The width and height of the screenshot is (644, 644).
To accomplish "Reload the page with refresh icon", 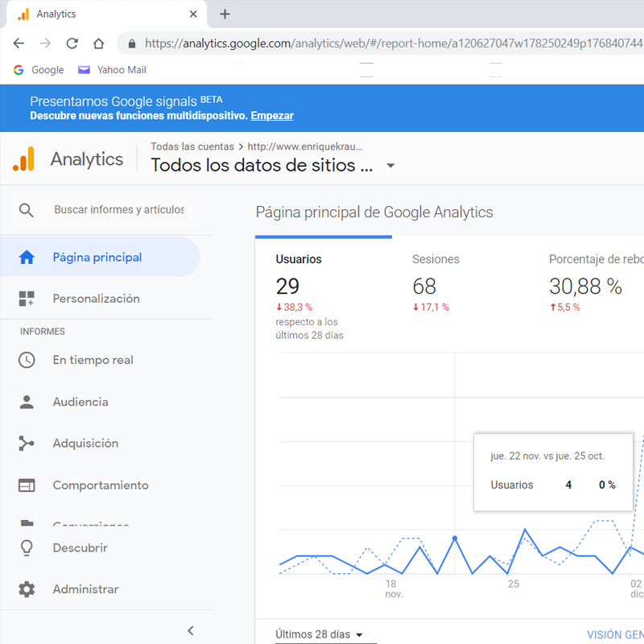I will click(x=72, y=43).
